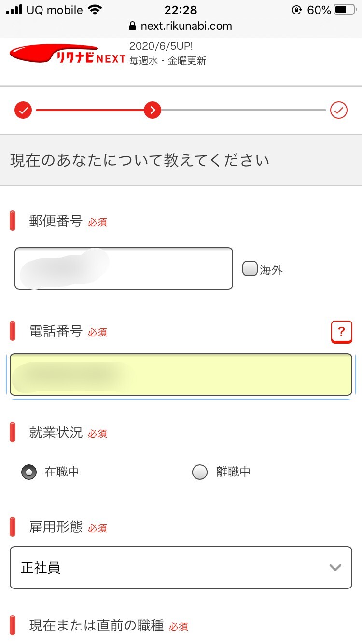
Task: Tap the Wi-Fi icon in status bar
Action: coord(96,10)
